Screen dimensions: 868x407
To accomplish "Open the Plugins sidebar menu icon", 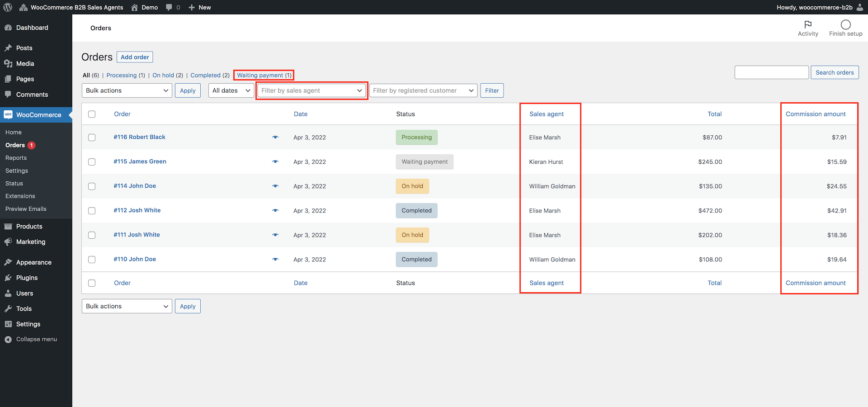I will [x=8, y=278].
